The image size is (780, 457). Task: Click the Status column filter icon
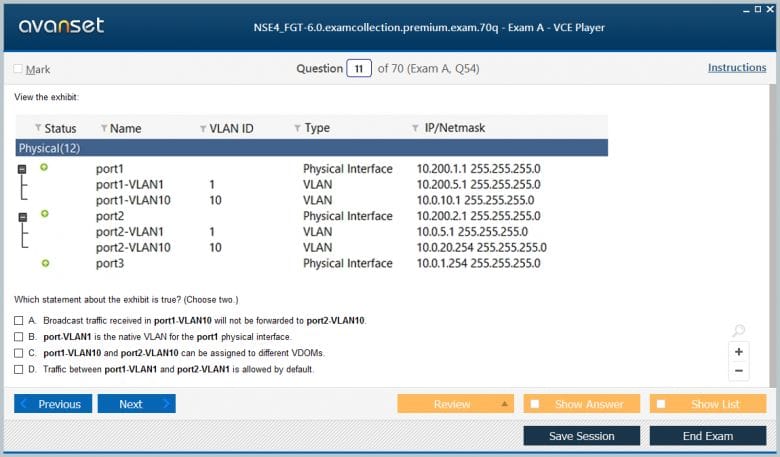coord(38,129)
